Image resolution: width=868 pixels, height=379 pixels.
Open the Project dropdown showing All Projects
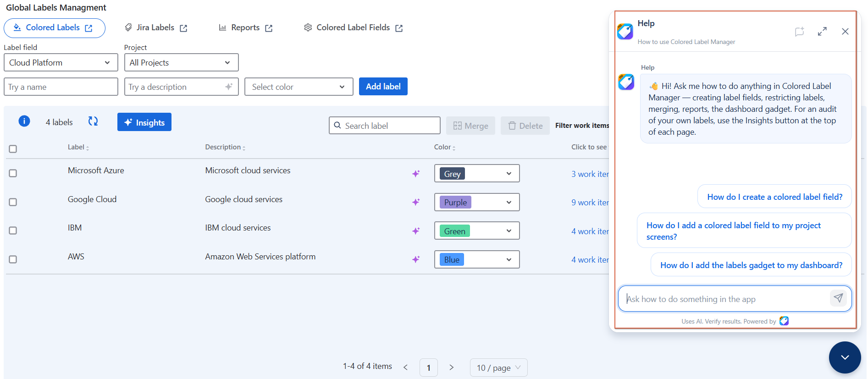click(182, 62)
